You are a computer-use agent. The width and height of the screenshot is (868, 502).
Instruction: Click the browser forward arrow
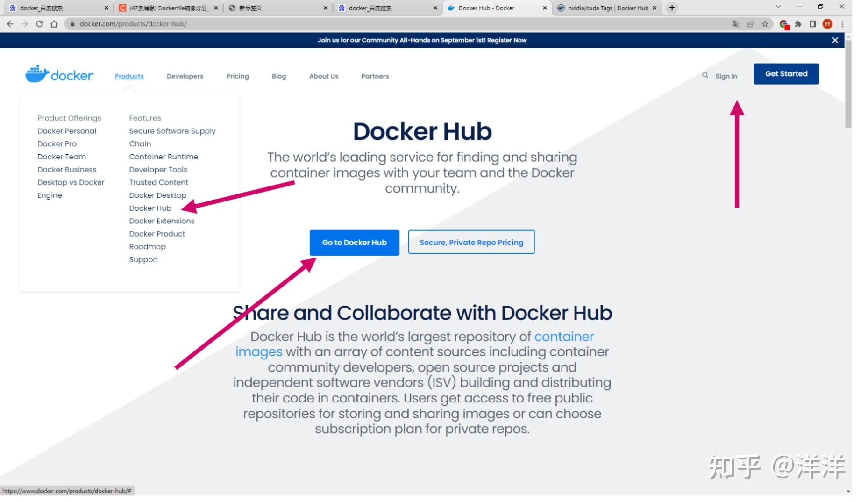click(25, 24)
